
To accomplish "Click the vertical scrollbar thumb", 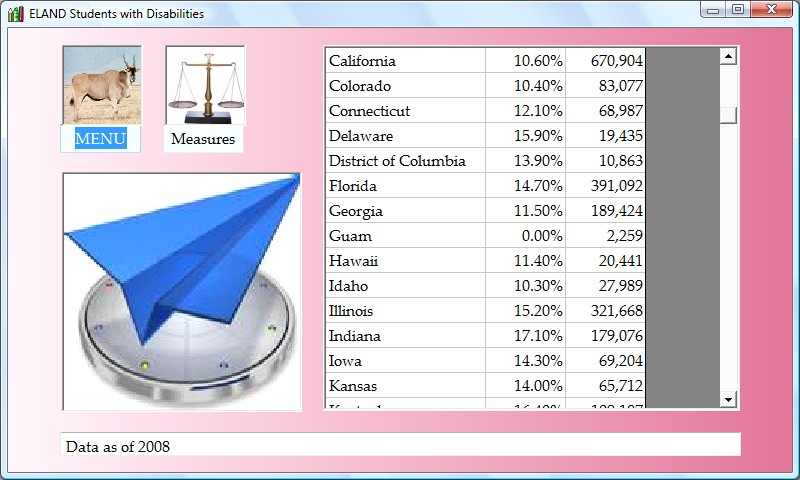I will [x=728, y=115].
